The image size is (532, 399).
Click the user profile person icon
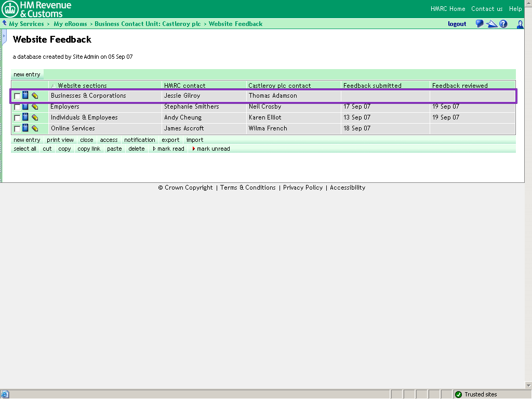pyautogui.click(x=520, y=24)
